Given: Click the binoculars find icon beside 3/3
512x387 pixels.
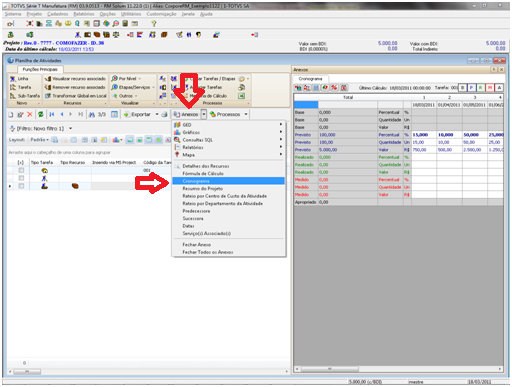Looking at the screenshot, I should [x=92, y=114].
